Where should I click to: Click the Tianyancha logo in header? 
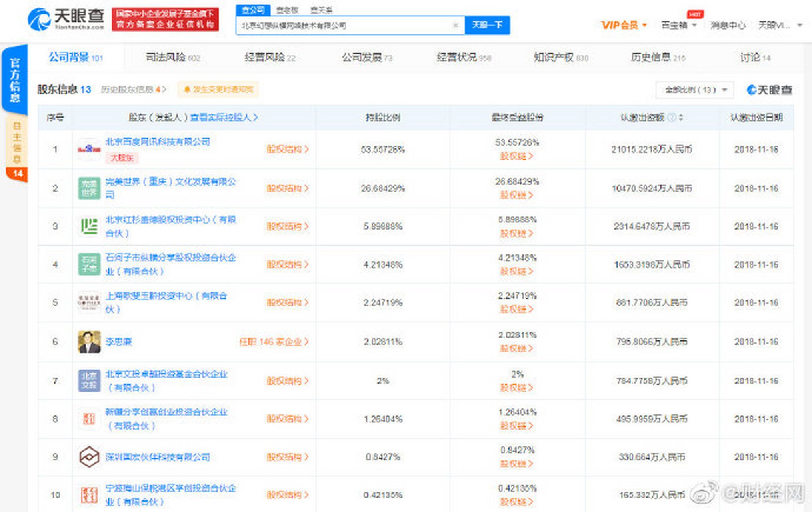point(66,19)
